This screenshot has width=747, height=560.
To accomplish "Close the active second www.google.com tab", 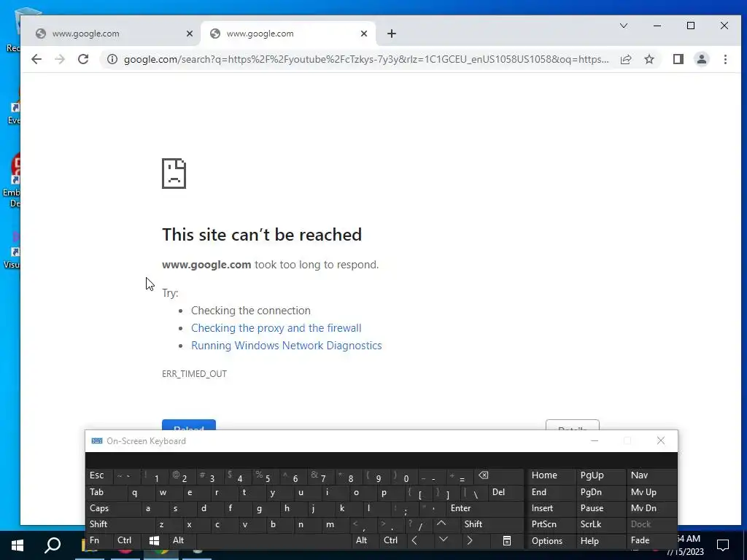I will pos(364,34).
